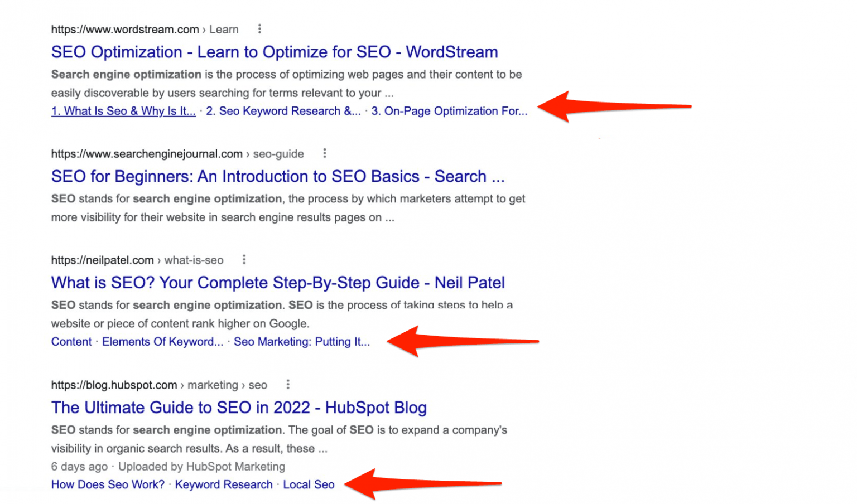This screenshot has width=857, height=504.
Task: Open the Ultimate Guide to SEO in 2022
Action: click(239, 408)
